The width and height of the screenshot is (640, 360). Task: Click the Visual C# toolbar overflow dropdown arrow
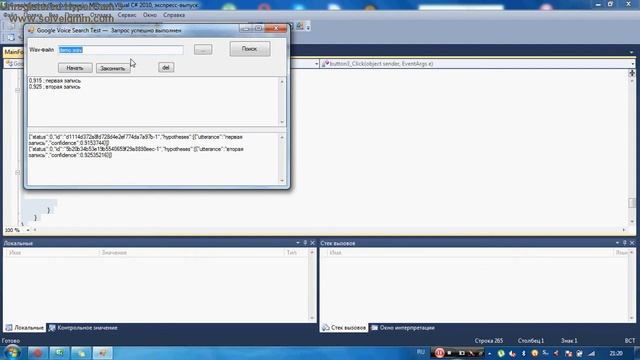[x=308, y=27]
